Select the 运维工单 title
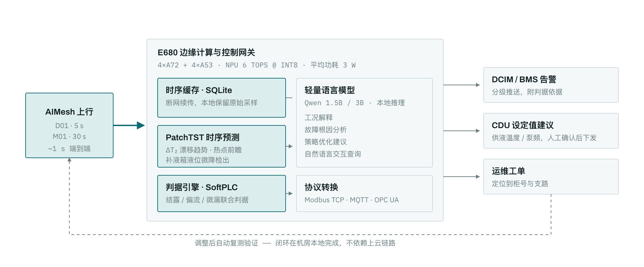The width and height of the screenshot is (644, 267). pyautogui.click(x=509, y=171)
